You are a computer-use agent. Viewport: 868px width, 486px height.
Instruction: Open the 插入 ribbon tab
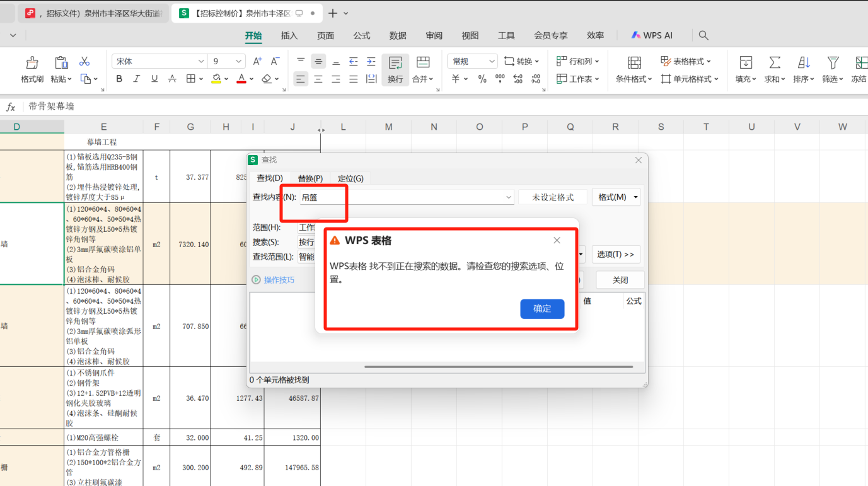[x=289, y=35]
